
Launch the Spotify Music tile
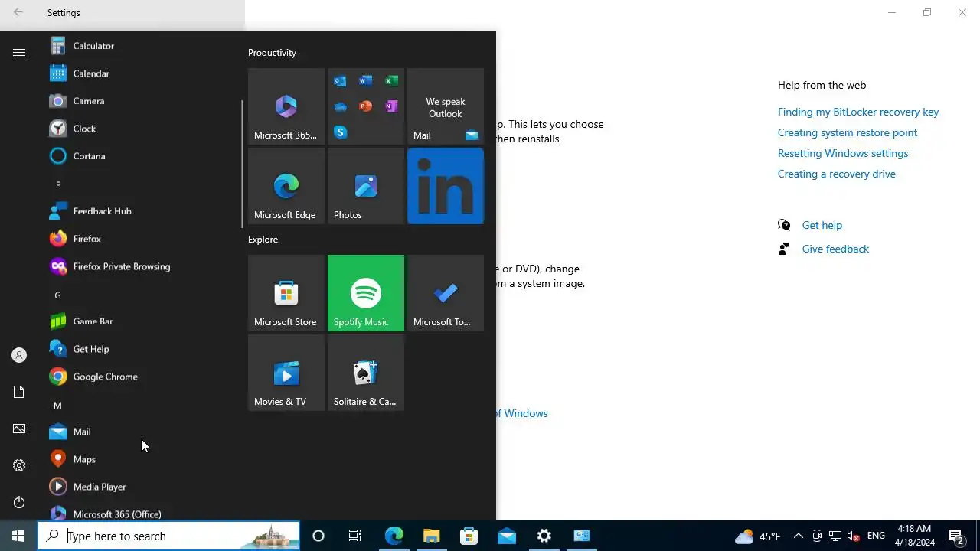pyautogui.click(x=366, y=293)
